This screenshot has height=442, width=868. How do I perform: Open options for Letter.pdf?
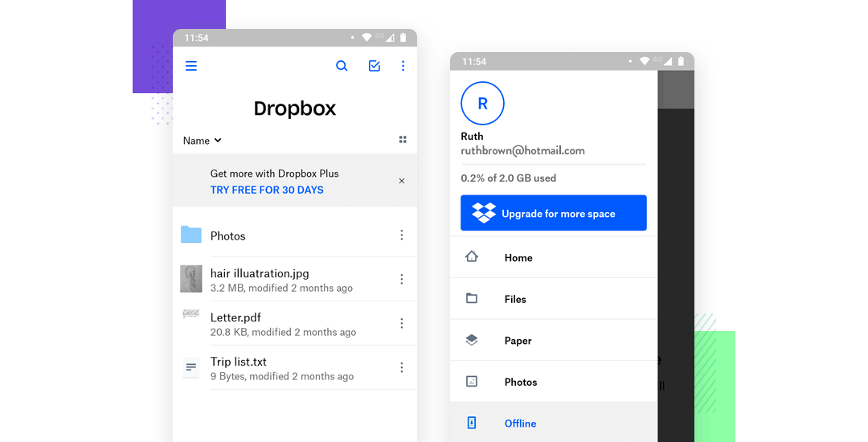(x=402, y=323)
